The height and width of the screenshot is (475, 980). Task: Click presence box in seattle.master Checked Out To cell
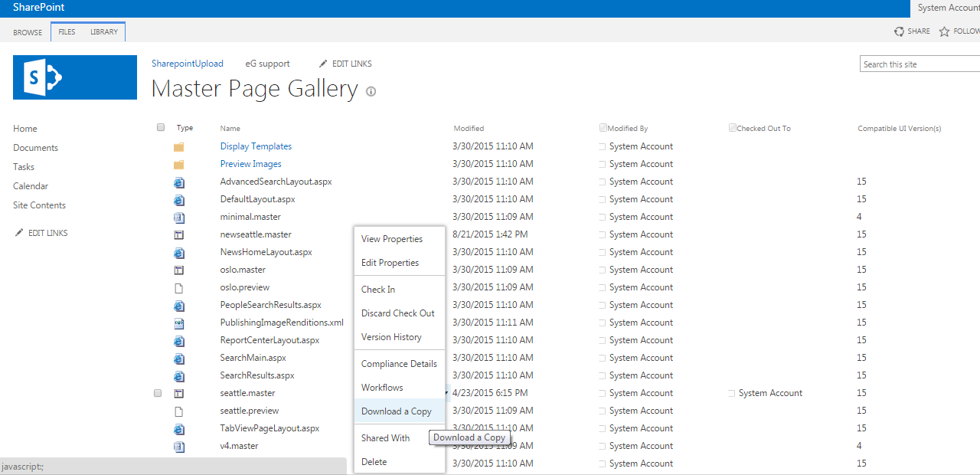coord(732,393)
